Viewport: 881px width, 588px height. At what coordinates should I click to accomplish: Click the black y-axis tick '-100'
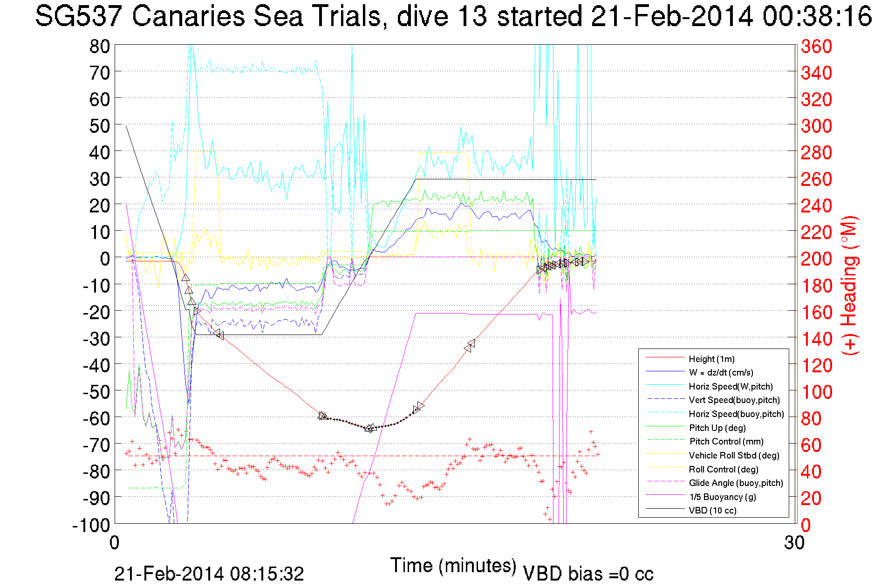(91, 525)
